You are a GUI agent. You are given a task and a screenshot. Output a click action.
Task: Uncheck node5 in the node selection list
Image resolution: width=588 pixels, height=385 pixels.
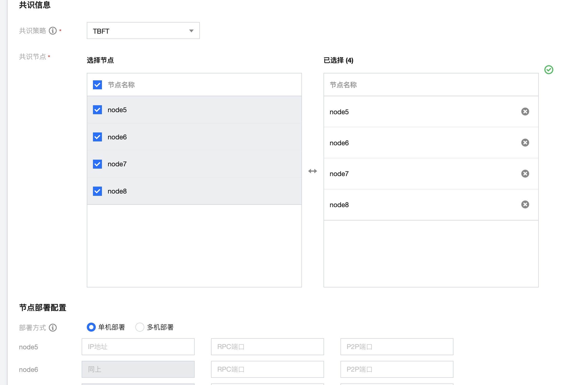(97, 110)
